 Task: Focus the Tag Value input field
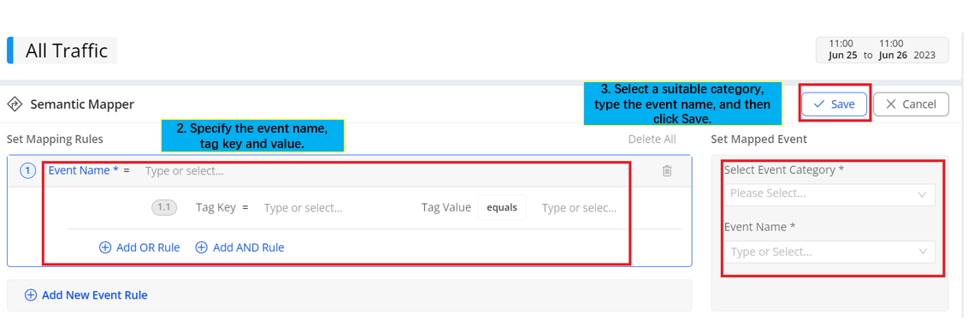[x=580, y=207]
